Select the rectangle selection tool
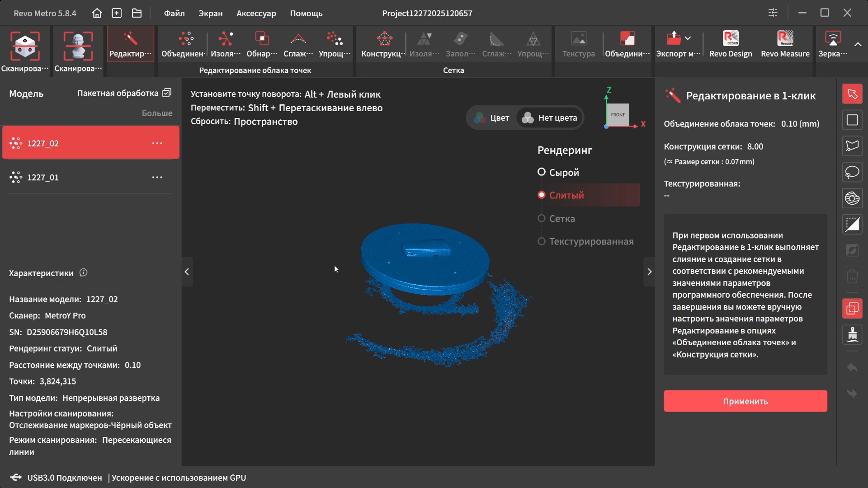The width and height of the screenshot is (868, 488). point(852,120)
